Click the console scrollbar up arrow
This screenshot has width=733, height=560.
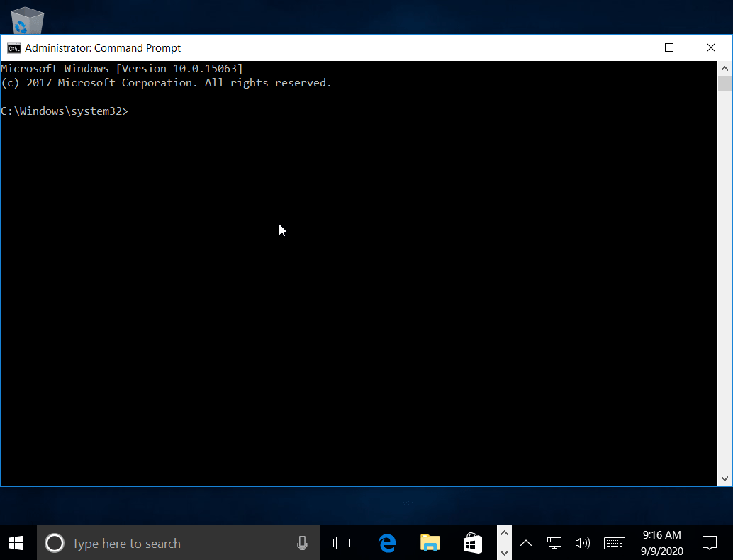(x=724, y=68)
